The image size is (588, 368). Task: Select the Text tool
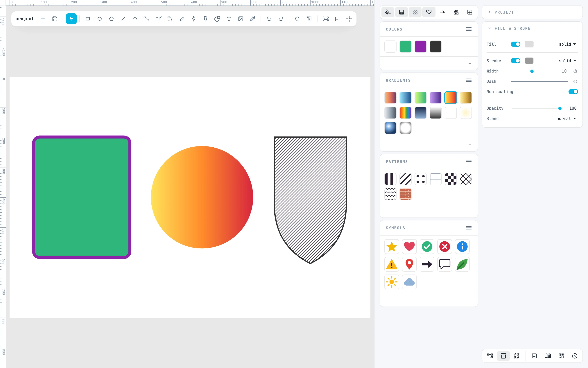229,19
